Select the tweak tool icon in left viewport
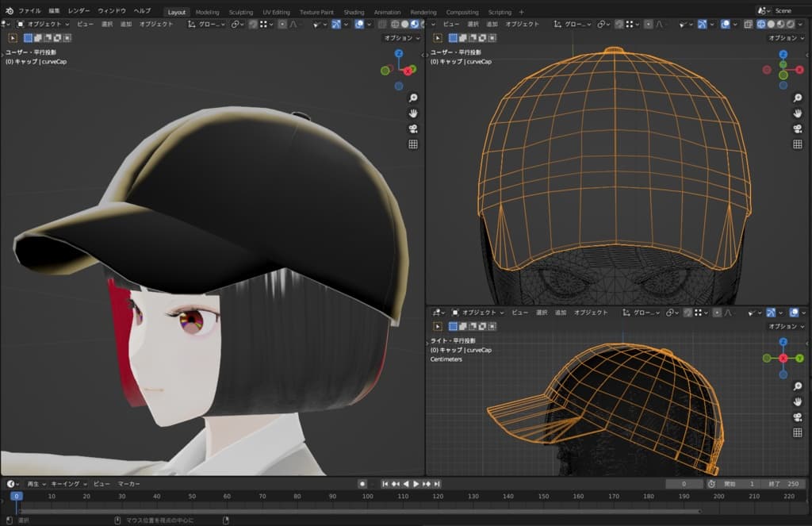Image resolution: width=812 pixels, height=526 pixels. (x=13, y=37)
